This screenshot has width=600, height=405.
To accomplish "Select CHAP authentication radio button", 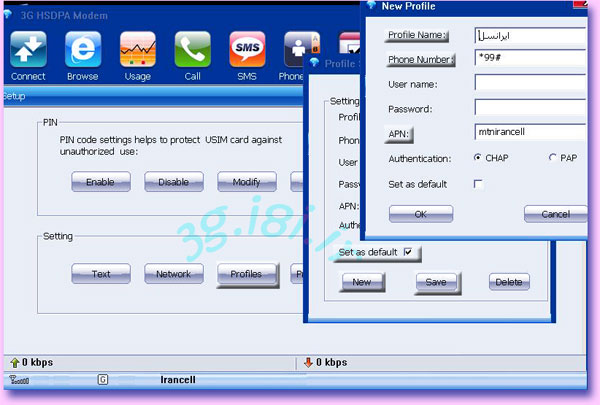I will coord(478,157).
